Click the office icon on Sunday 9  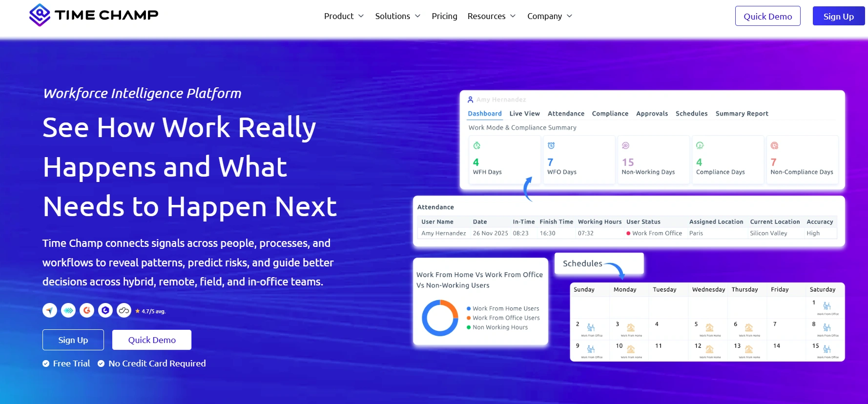591,349
